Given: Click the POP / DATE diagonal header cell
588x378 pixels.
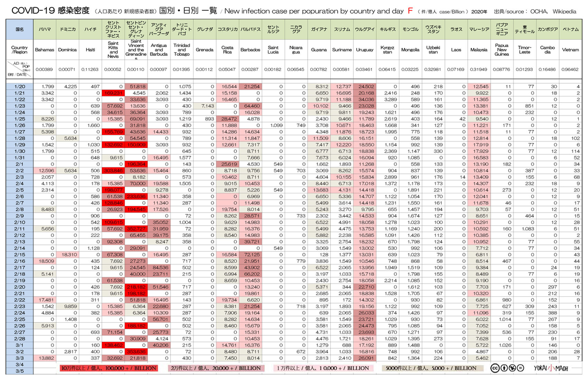Looking at the screenshot, I should point(20,69).
